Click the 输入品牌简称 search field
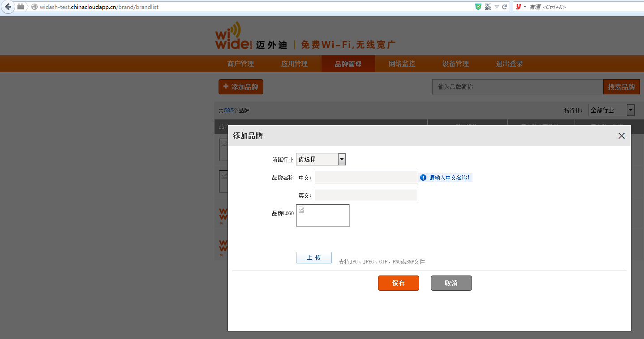This screenshot has height=339, width=644. (517, 87)
